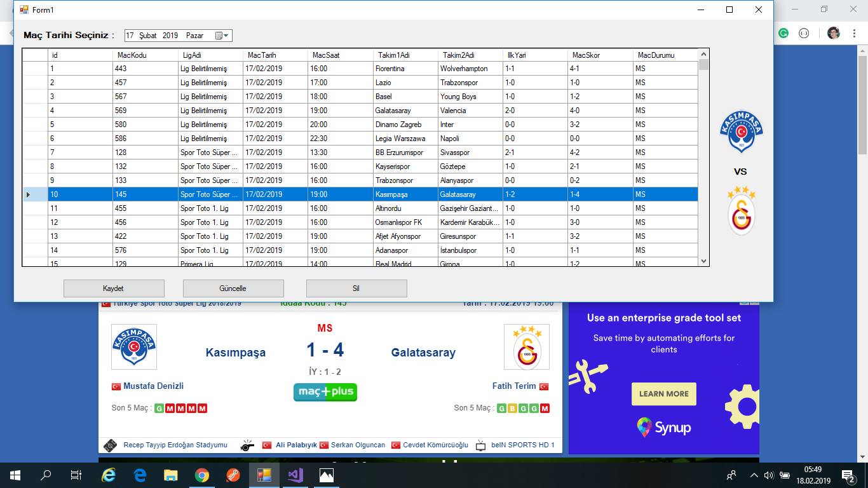Click the maç+plus badge
The width and height of the screenshot is (868, 488).
click(325, 391)
